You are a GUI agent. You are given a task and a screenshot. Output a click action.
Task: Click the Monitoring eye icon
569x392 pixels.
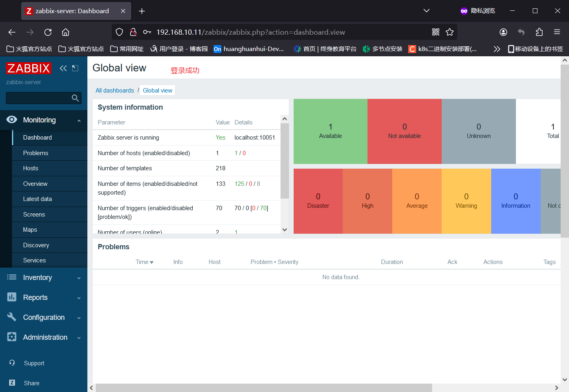[x=12, y=120]
